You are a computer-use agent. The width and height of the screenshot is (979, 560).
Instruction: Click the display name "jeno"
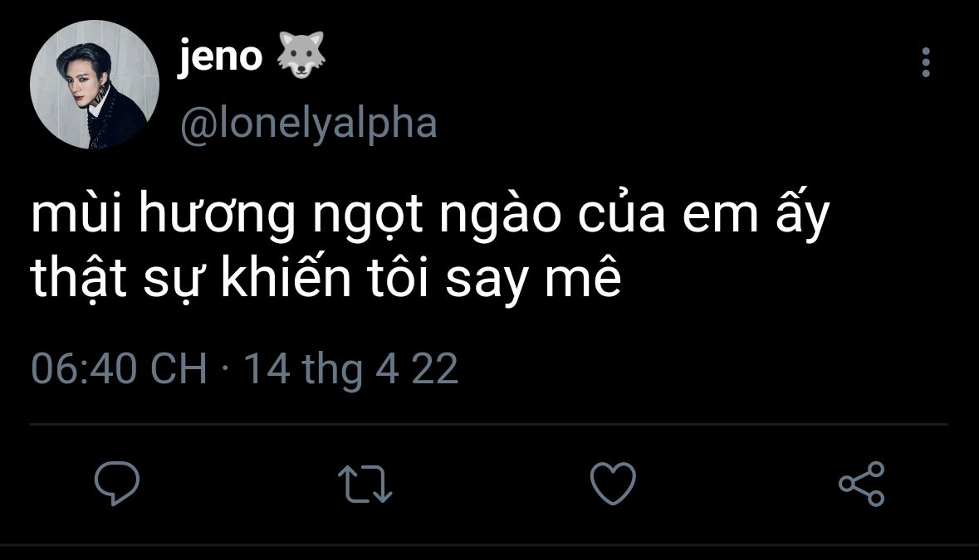pos(220,58)
